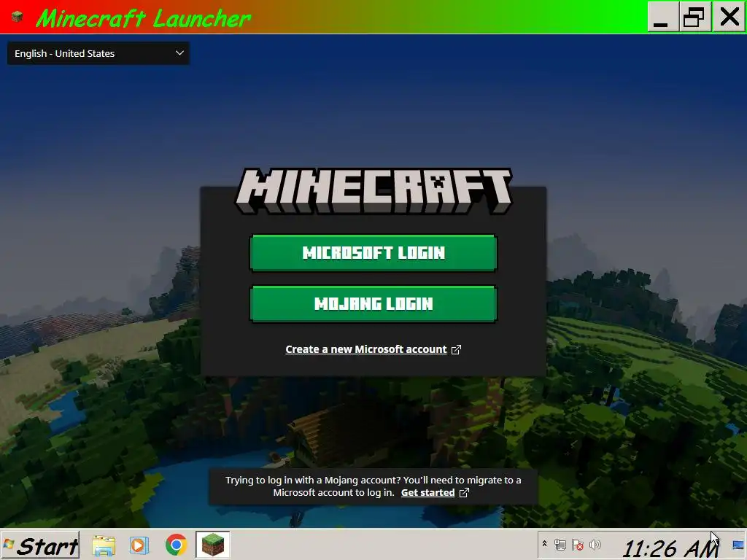
Task: Open Google Chrome from the taskbar
Action: click(176, 545)
